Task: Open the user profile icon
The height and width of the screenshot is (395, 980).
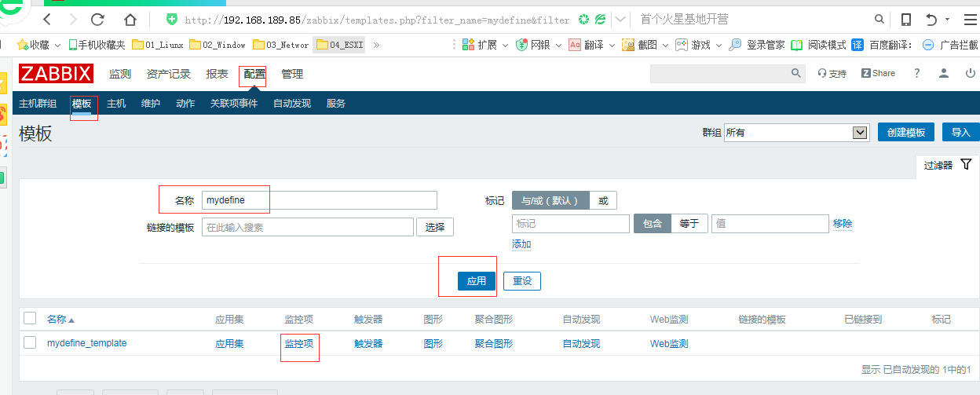Action: [944, 73]
